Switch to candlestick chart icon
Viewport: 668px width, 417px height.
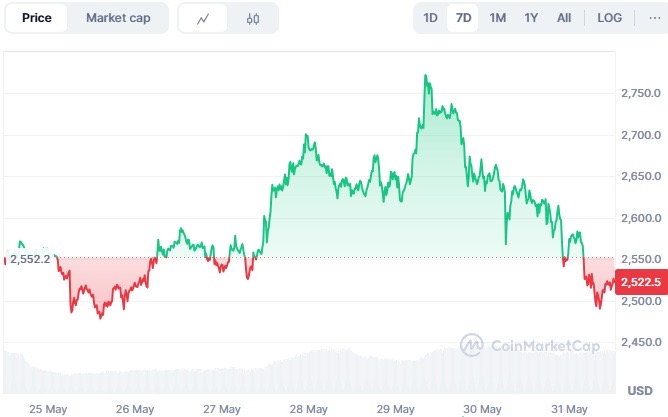pyautogui.click(x=252, y=18)
